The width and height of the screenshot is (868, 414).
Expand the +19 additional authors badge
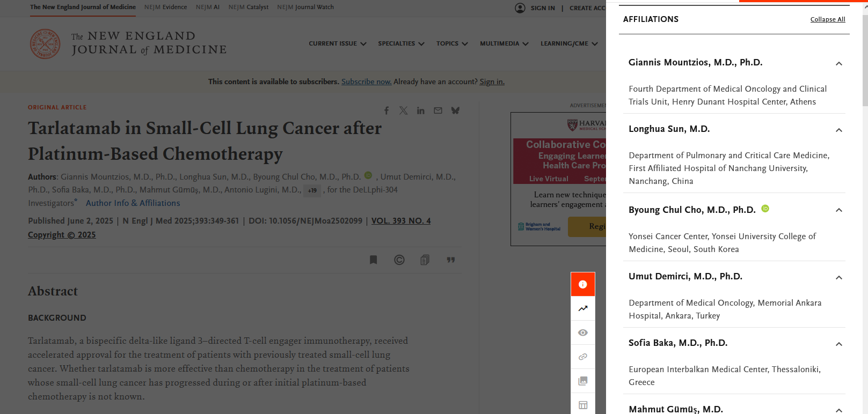312,190
